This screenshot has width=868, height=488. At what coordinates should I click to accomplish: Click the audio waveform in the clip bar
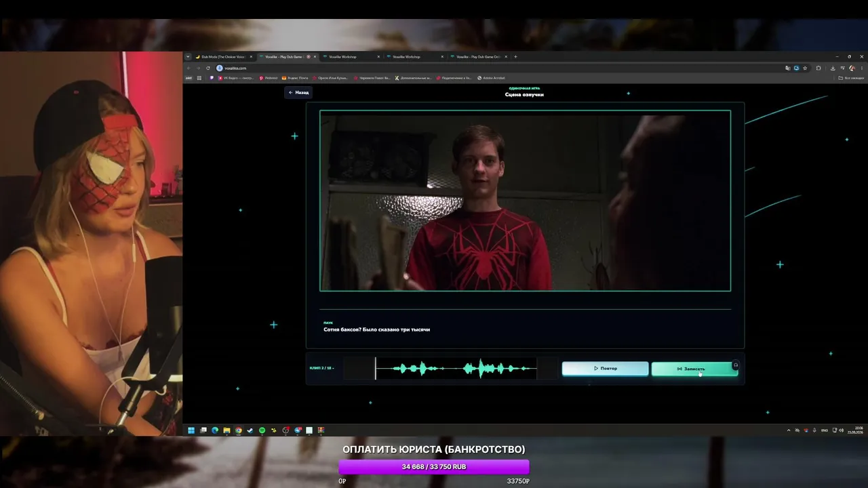point(456,369)
